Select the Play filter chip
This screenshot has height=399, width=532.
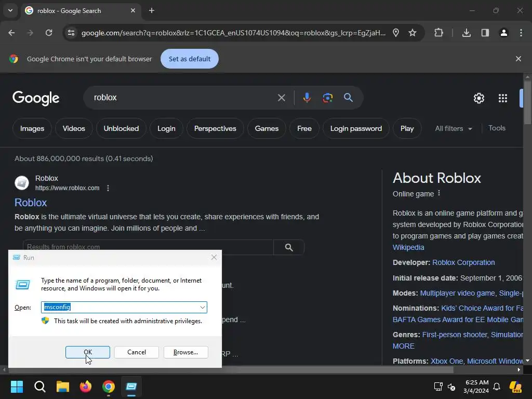(x=407, y=129)
